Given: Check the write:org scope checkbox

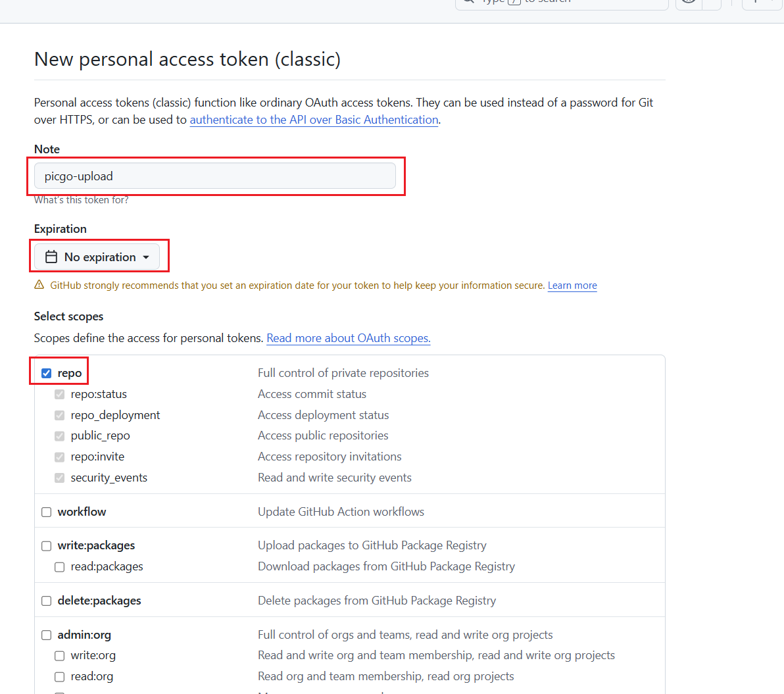Looking at the screenshot, I should click(x=60, y=656).
